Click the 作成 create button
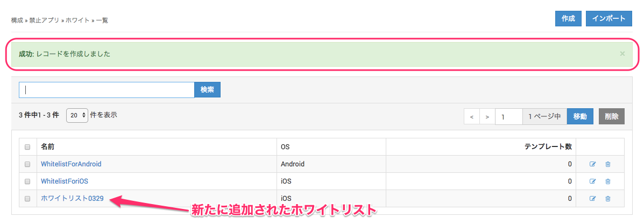 point(568,18)
